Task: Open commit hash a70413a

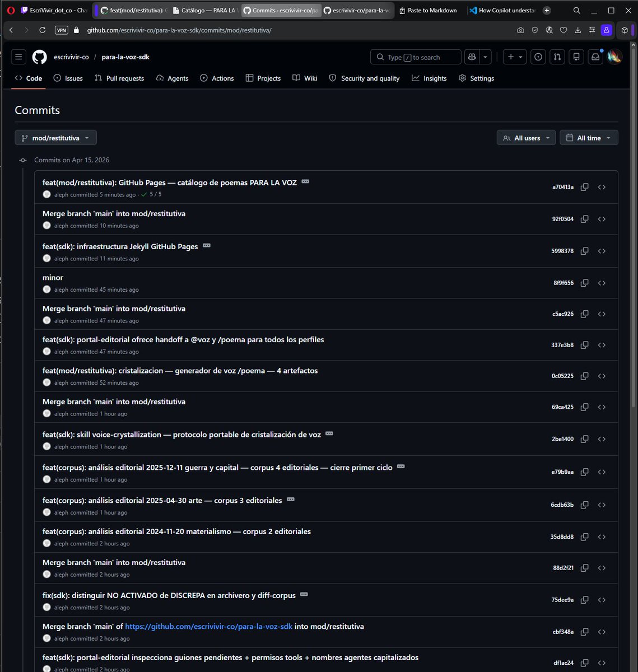Action: point(563,187)
